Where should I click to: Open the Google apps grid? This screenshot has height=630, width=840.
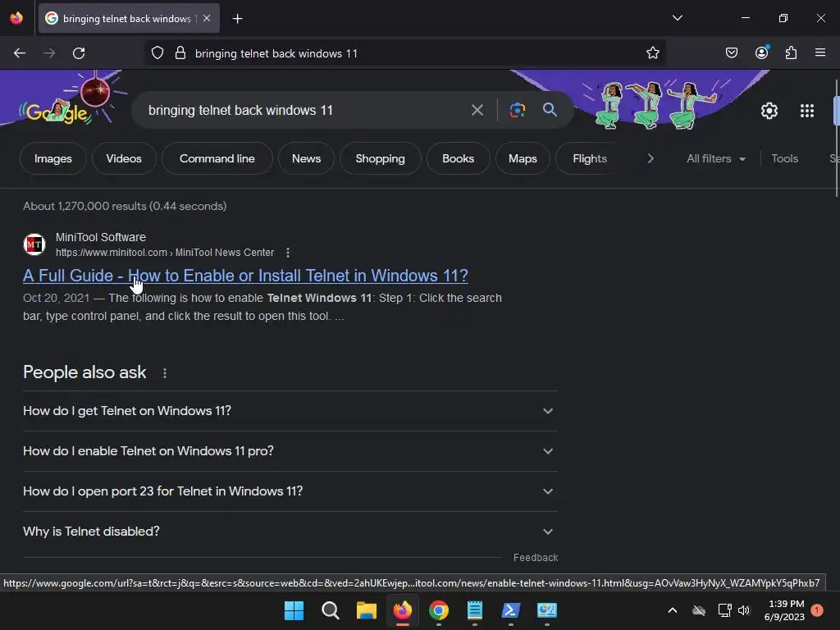(807, 111)
